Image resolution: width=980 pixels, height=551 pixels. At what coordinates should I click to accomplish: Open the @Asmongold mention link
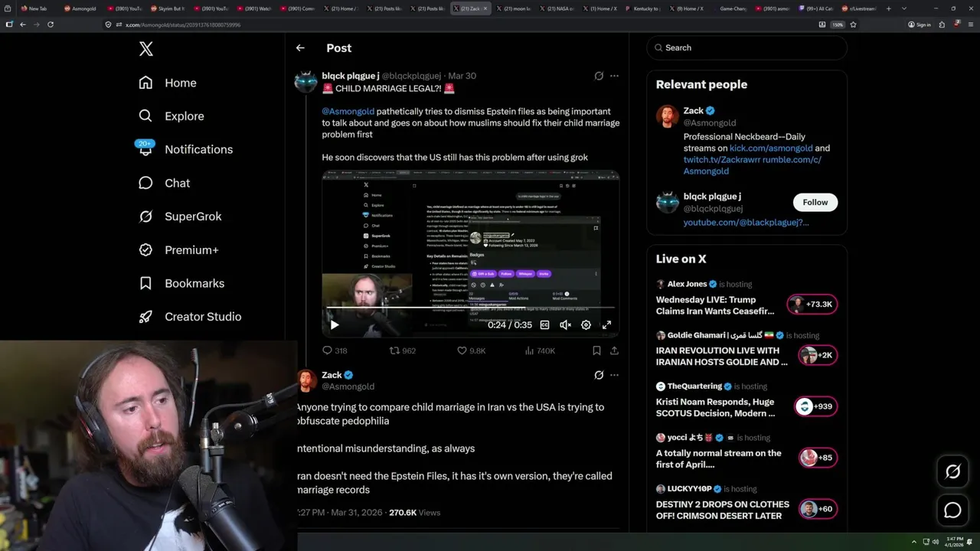point(348,111)
